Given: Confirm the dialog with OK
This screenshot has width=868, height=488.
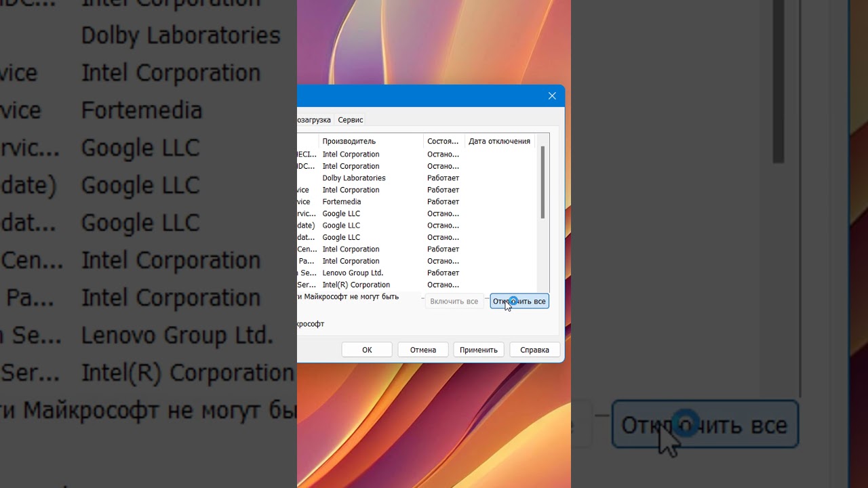Looking at the screenshot, I should click(367, 350).
